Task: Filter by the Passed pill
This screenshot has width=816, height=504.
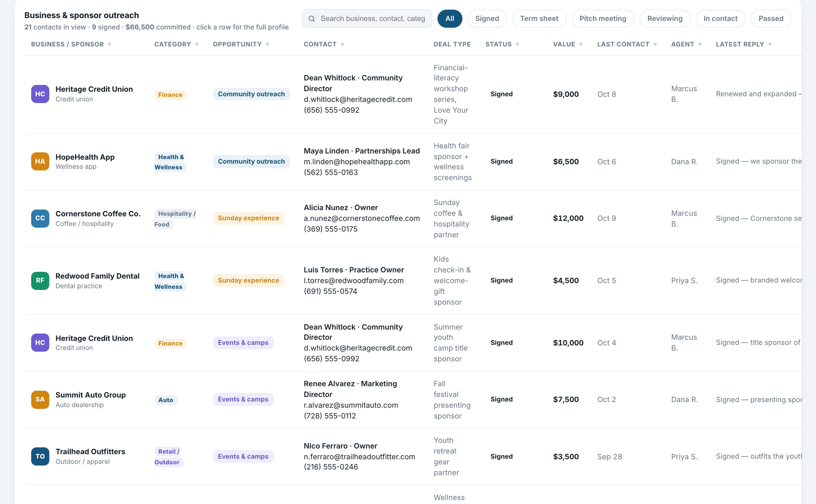Action: click(x=771, y=19)
